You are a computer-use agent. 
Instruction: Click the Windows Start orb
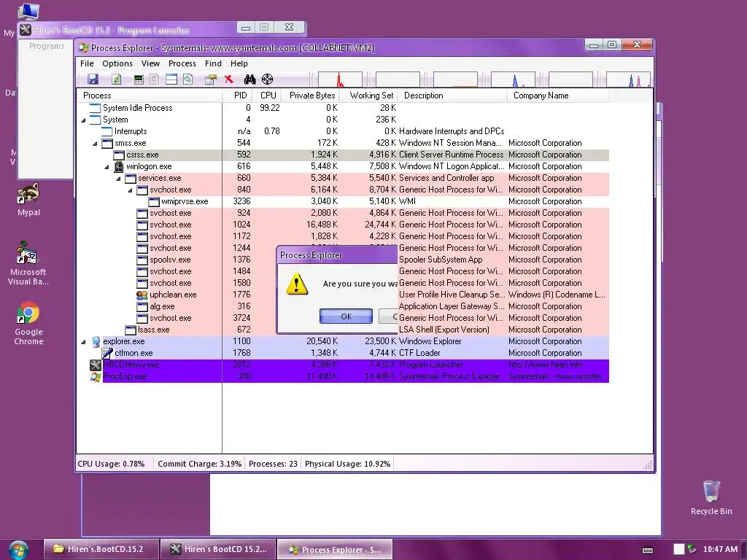click(18, 550)
